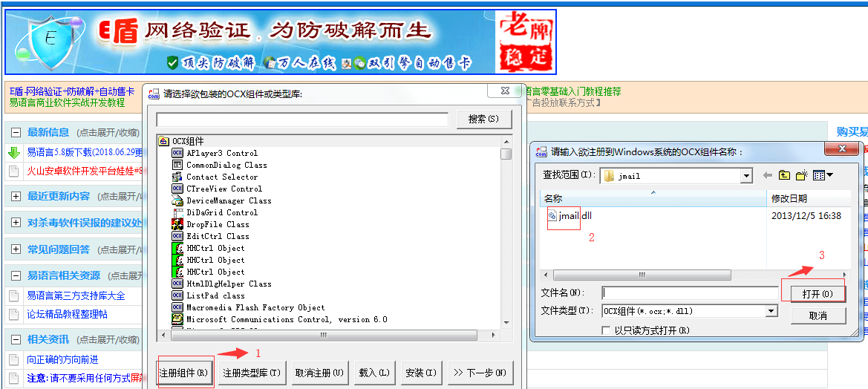Click the Contact Selector icon
The height and width of the screenshot is (389, 868).
[177, 177]
